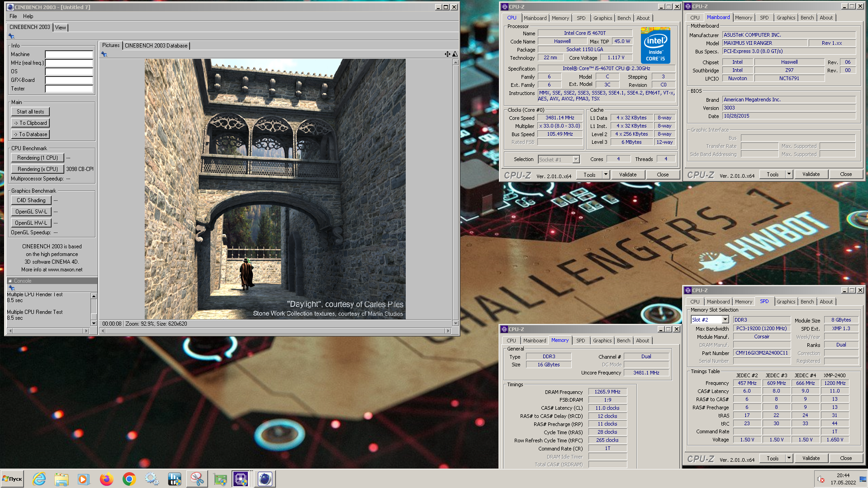Viewport: 868px width, 488px height.
Task: Click the pin icon under the Pictures tab
Action: (104, 54)
